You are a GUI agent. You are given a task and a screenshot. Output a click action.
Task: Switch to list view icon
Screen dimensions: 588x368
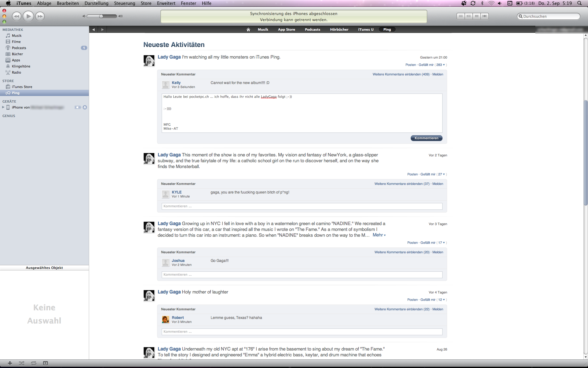pos(461,16)
